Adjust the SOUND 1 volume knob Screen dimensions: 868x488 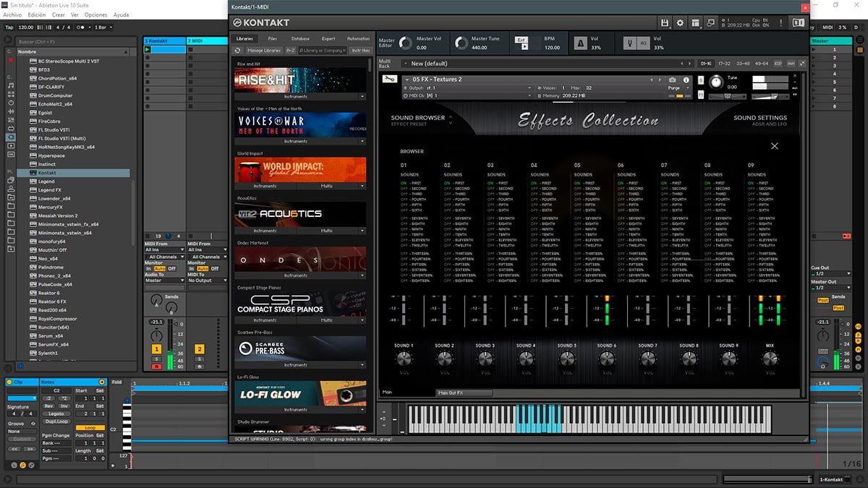[x=403, y=359]
